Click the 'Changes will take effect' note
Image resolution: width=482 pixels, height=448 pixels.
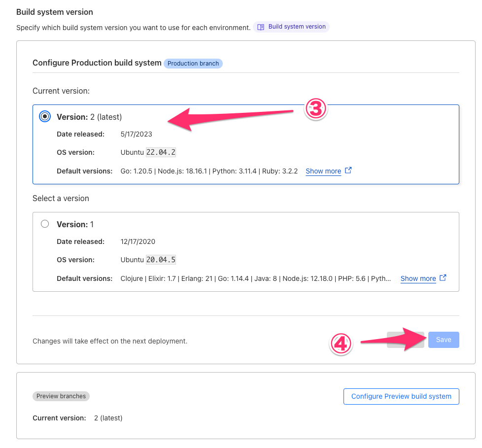[x=110, y=341]
